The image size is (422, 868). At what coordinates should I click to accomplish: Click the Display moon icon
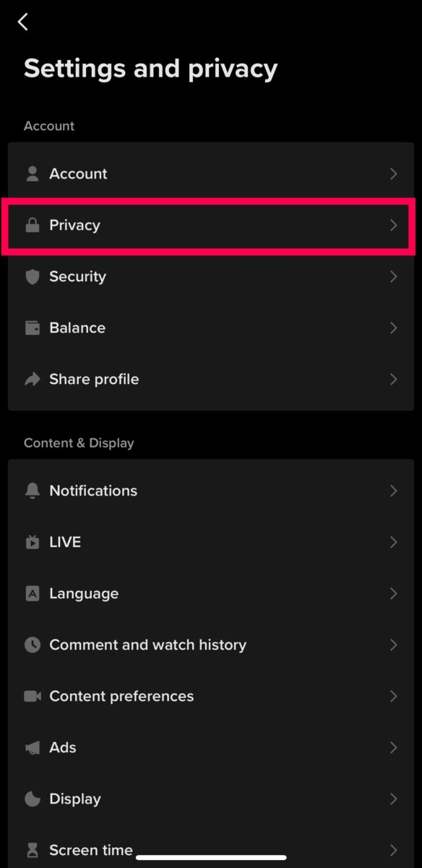click(32, 799)
